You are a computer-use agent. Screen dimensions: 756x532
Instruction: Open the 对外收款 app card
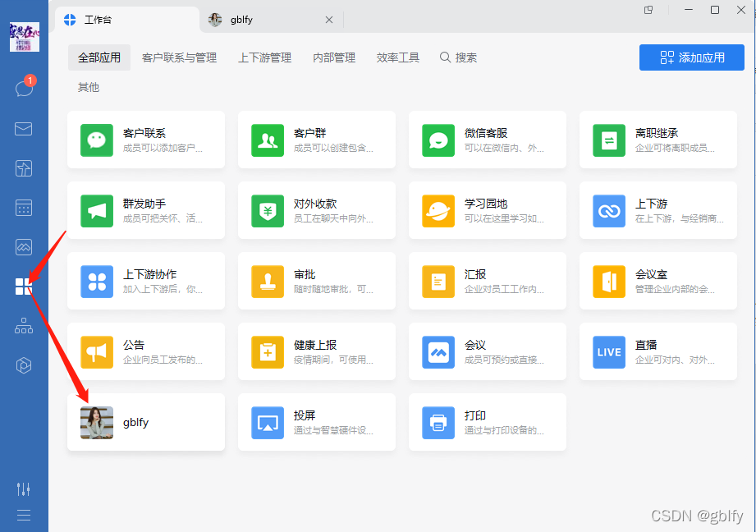pyautogui.click(x=317, y=210)
